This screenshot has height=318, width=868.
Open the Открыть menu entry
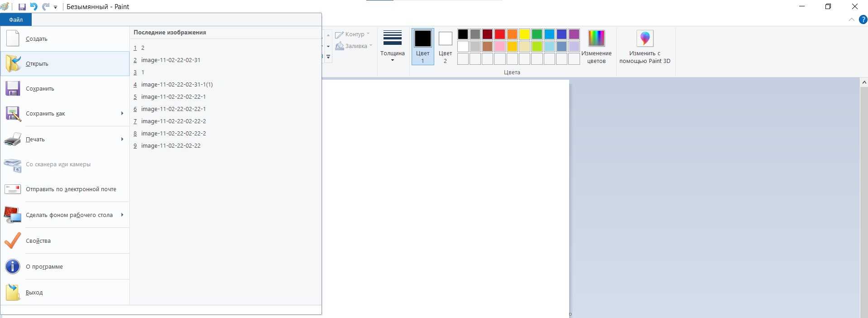[37, 64]
